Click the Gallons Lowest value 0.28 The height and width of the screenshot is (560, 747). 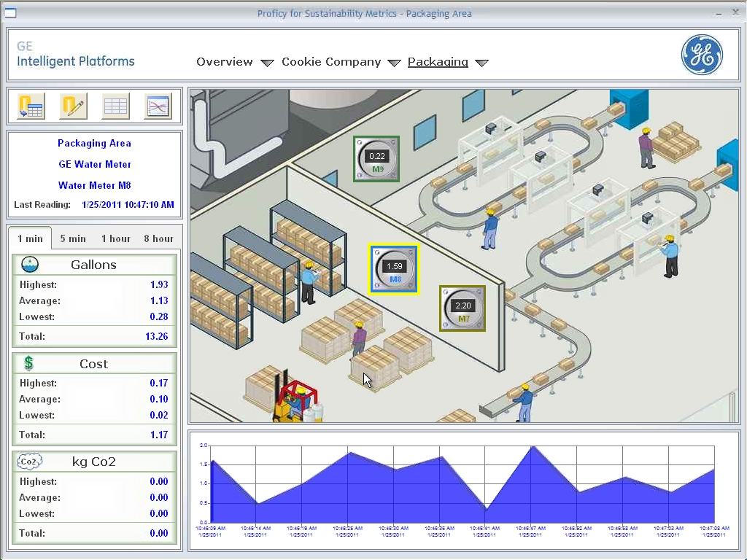(x=159, y=316)
